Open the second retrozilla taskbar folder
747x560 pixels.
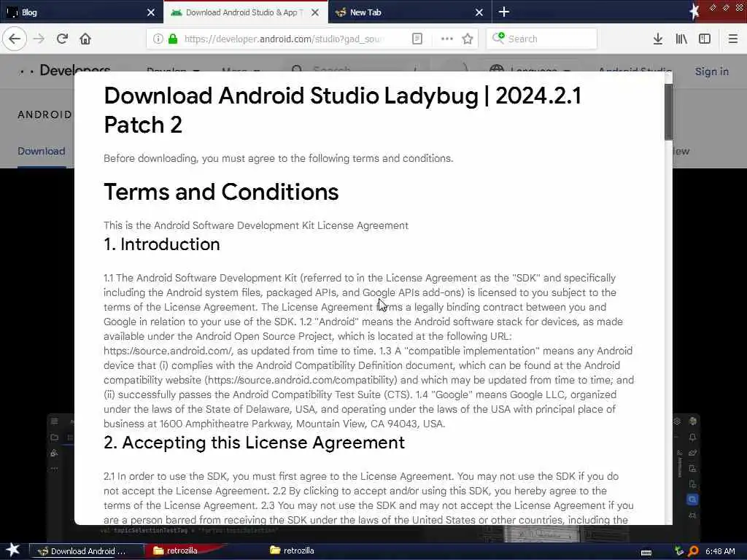(292, 551)
